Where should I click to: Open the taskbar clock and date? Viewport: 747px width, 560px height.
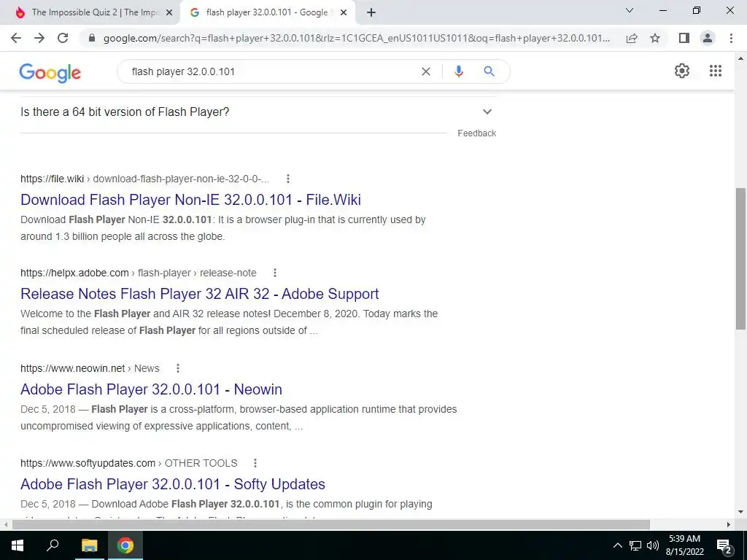(684, 545)
